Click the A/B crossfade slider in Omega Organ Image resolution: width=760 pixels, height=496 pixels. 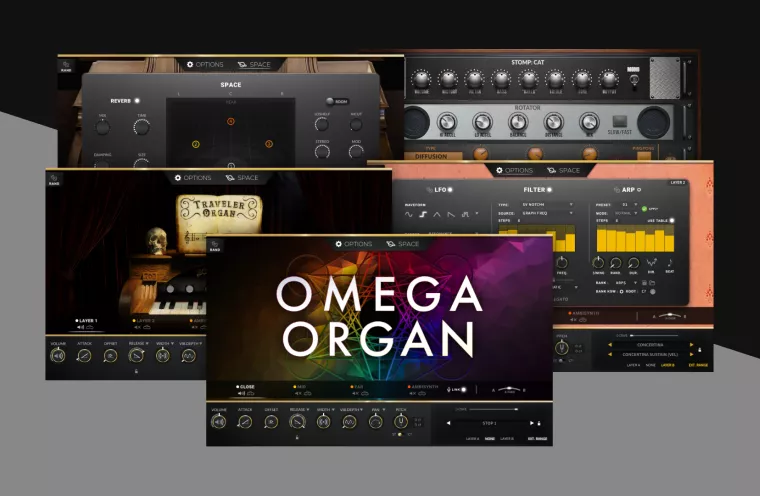[508, 390]
